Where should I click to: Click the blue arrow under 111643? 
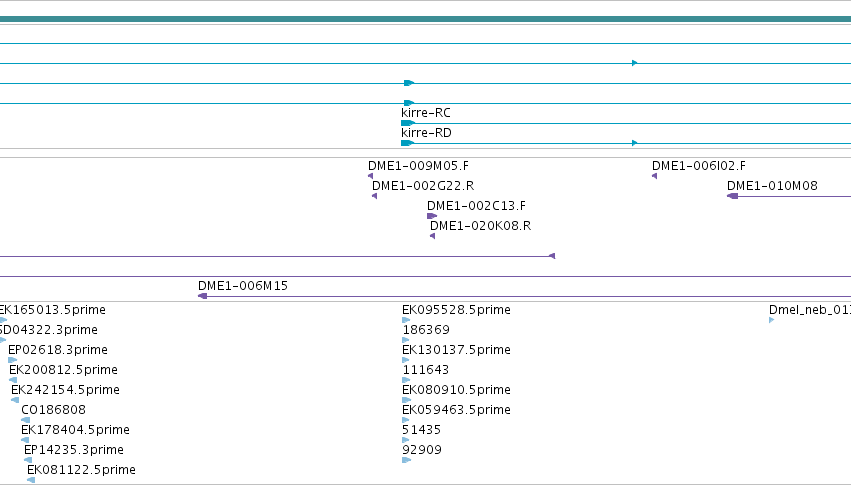(x=406, y=380)
